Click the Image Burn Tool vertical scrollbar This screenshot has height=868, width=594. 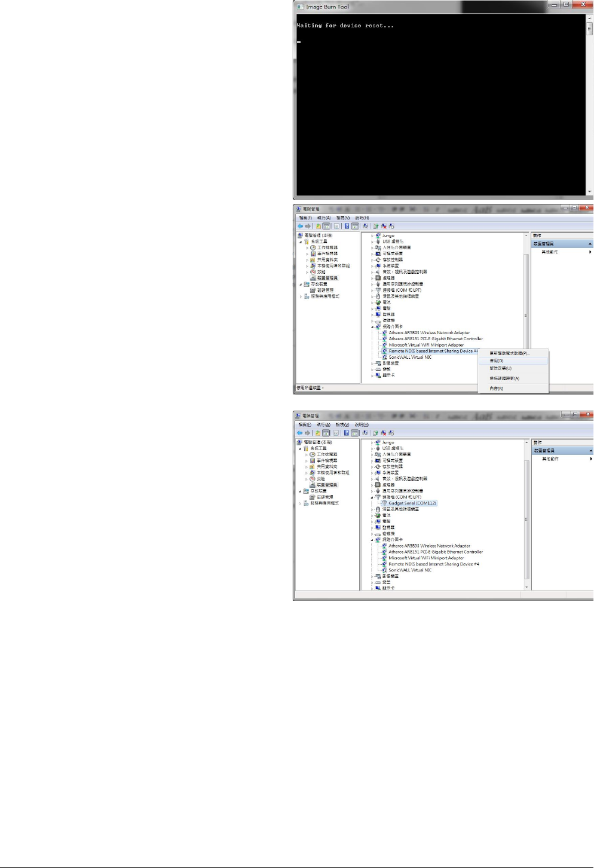pos(590,105)
